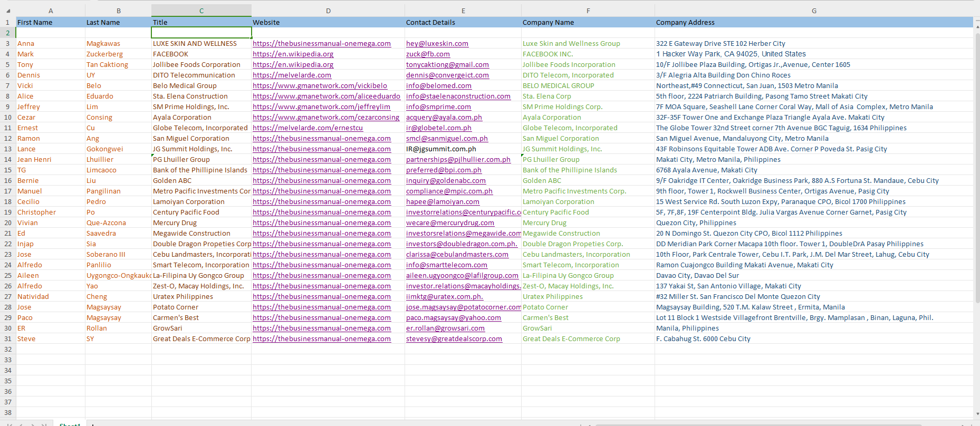This screenshot has height=426, width=980.
Task: Open website link in Anna Magkawas row
Action: [322, 43]
